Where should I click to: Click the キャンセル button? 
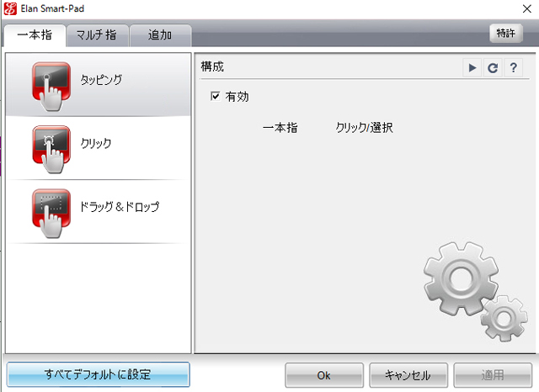click(408, 374)
